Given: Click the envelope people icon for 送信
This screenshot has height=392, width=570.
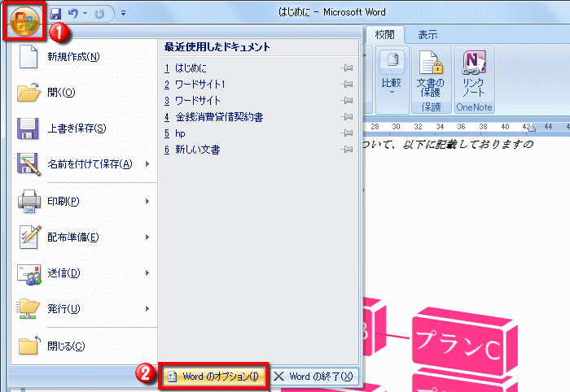Looking at the screenshot, I should click(29, 274).
